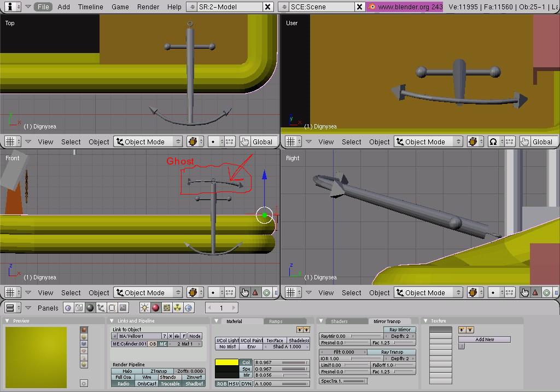The height and width of the screenshot is (392, 560).
Task: Switch to the Editing context icon
Action: coord(112,308)
